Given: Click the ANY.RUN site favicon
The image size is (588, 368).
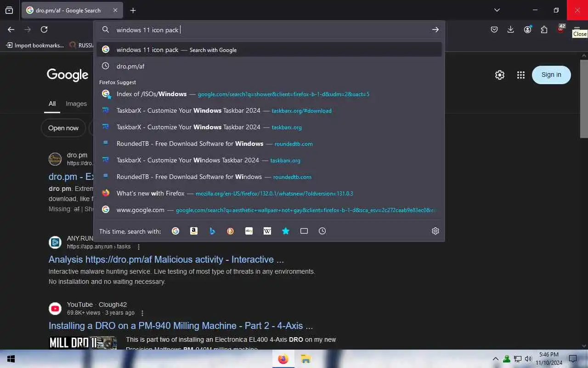Looking at the screenshot, I should click(x=55, y=242).
